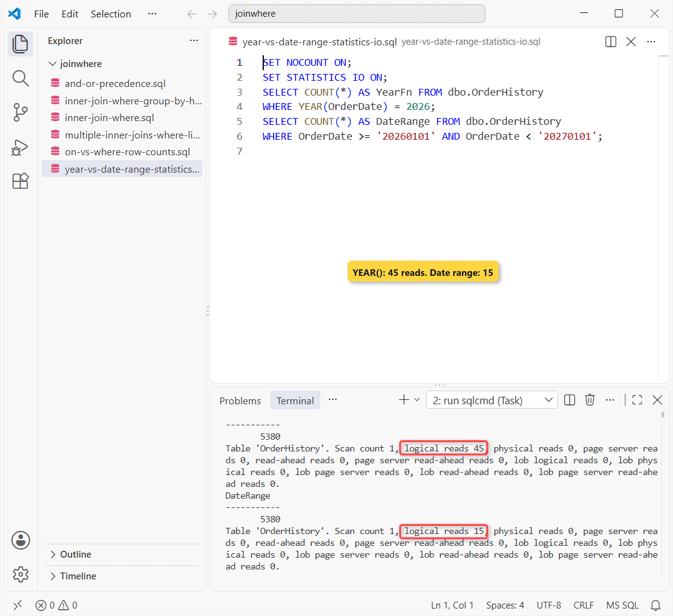
Task: Open the Selection menu
Action: [x=111, y=14]
